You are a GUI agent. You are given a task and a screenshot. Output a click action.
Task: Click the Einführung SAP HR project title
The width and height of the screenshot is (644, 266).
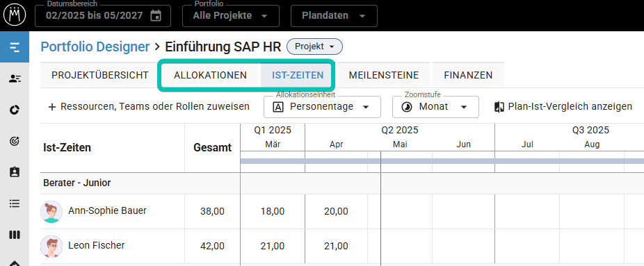[x=223, y=47]
